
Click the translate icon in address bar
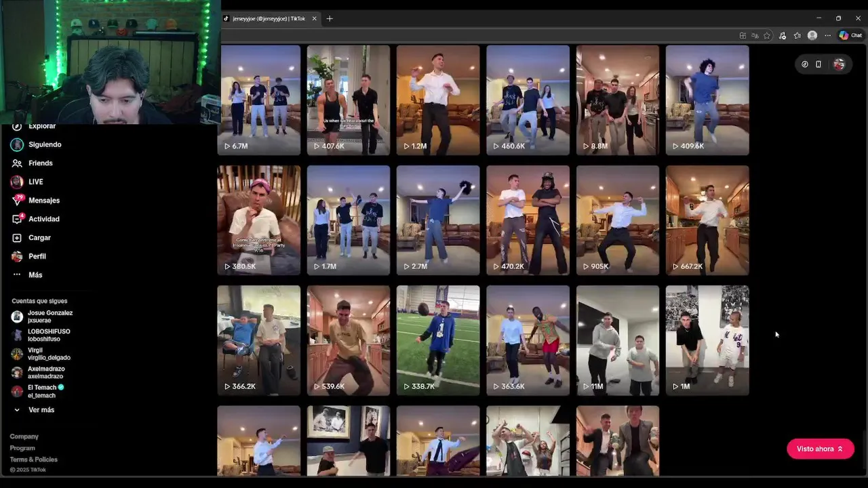[755, 36]
